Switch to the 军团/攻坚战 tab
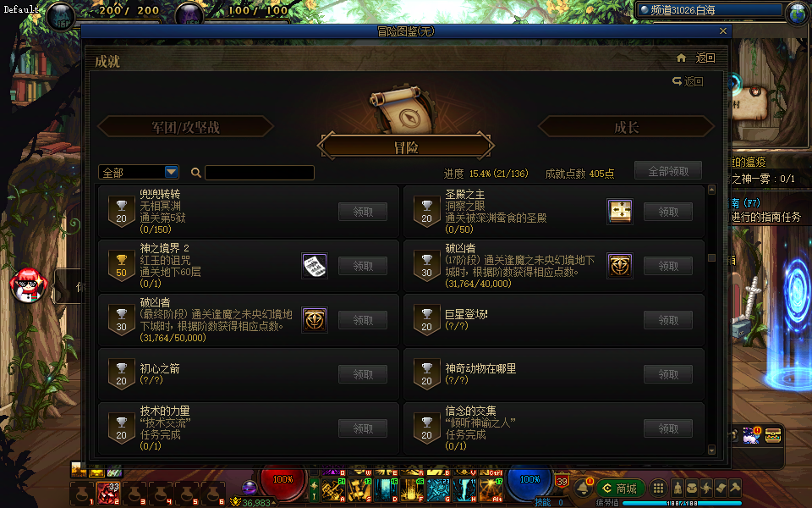 [185, 127]
